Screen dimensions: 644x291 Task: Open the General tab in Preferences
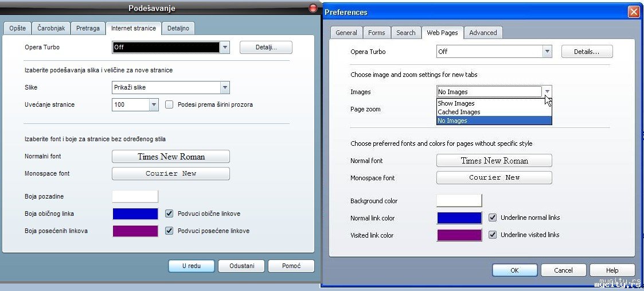(346, 33)
